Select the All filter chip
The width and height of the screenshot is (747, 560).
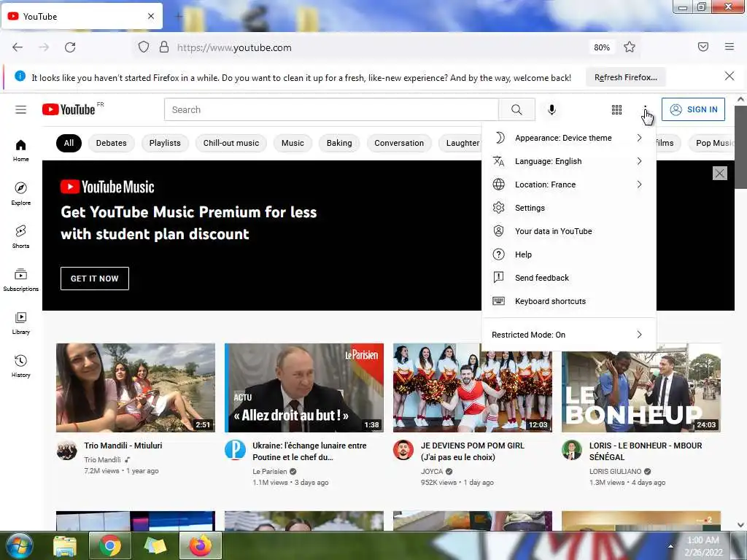pos(69,143)
